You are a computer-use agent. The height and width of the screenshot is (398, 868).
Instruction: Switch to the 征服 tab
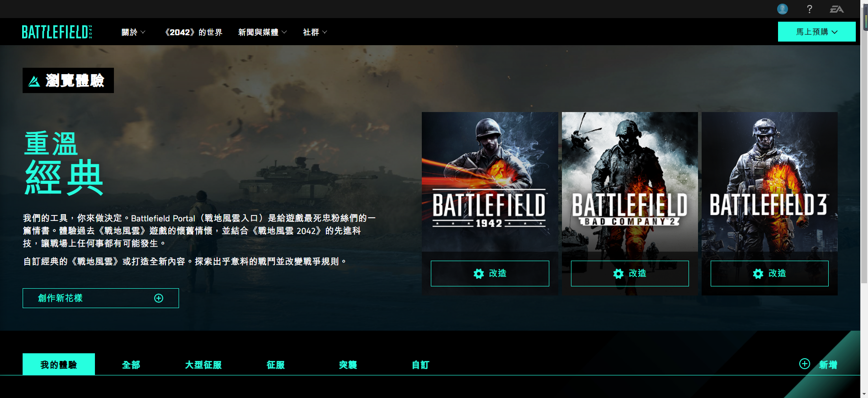tap(276, 365)
